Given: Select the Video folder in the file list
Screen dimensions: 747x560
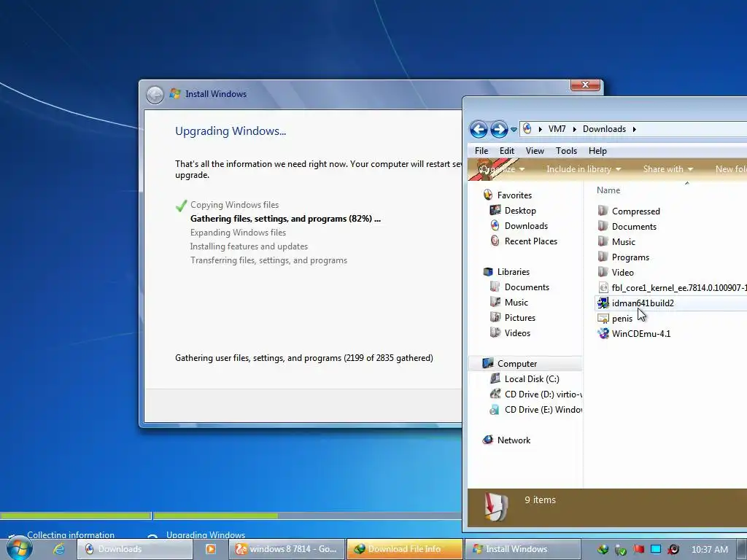Looking at the screenshot, I should pyautogui.click(x=623, y=273).
